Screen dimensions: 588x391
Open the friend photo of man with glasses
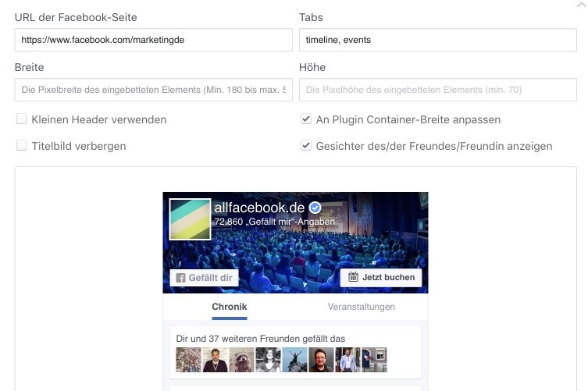(321, 360)
